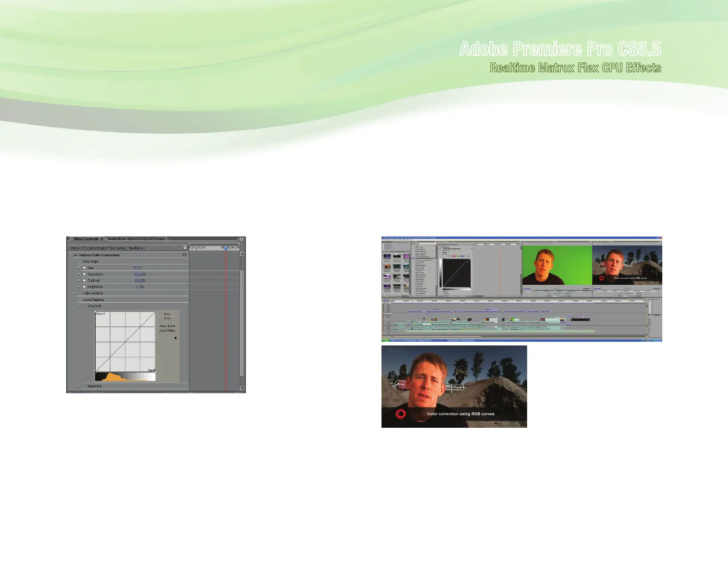Expand the Numerical section

[x=79, y=386]
